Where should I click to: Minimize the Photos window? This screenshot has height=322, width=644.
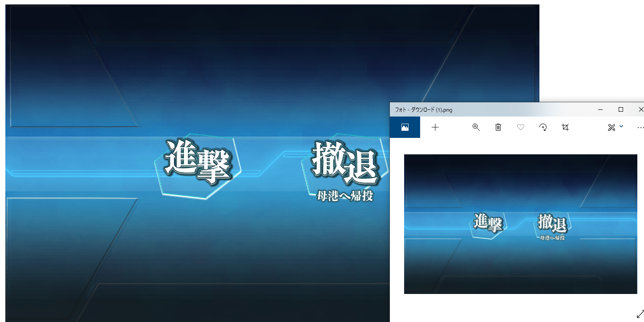point(600,109)
